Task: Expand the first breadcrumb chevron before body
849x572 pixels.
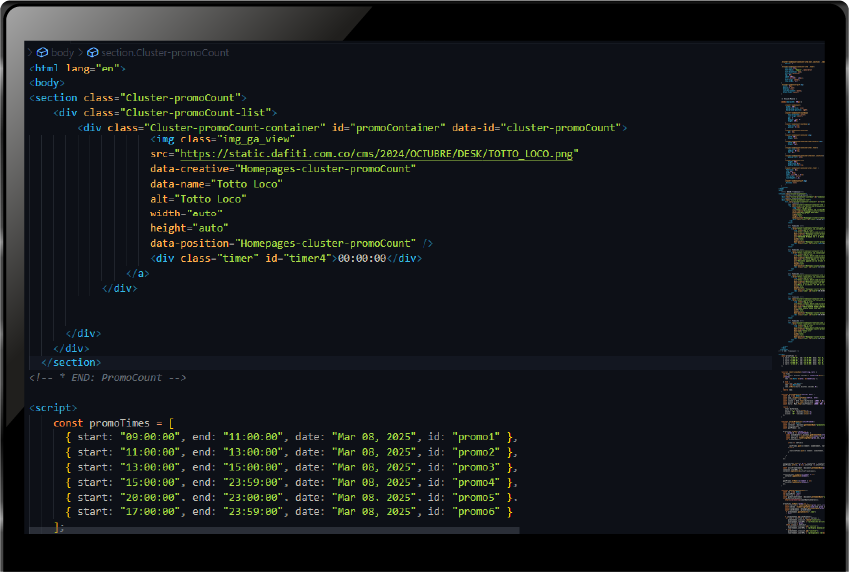Action: pyautogui.click(x=30, y=53)
